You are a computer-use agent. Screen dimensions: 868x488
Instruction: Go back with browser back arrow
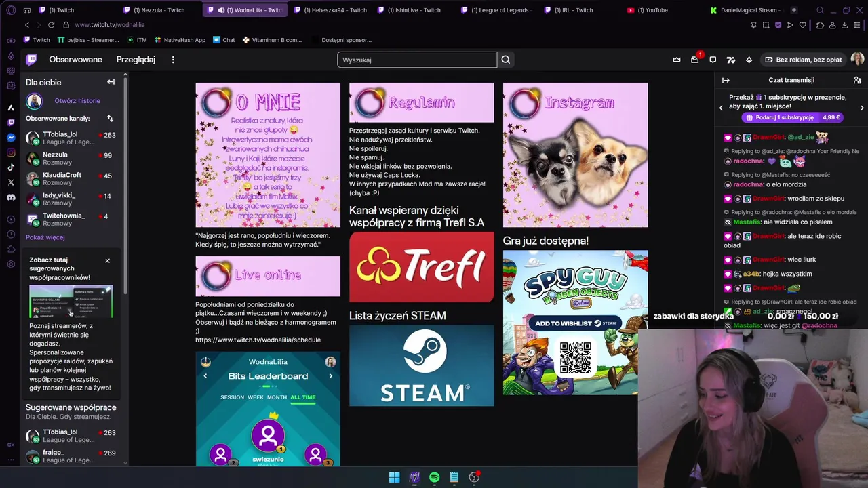pos(27,25)
